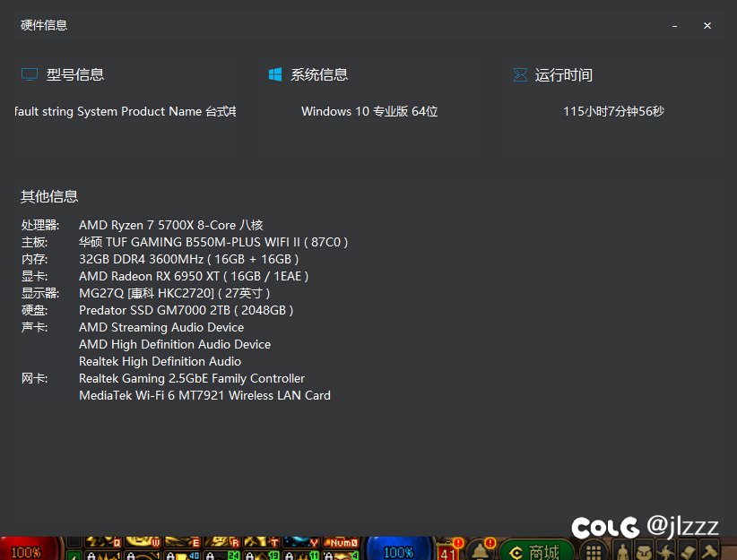Click the skill slot labeled Y
Screen dimensions: 737x560
[301, 543]
